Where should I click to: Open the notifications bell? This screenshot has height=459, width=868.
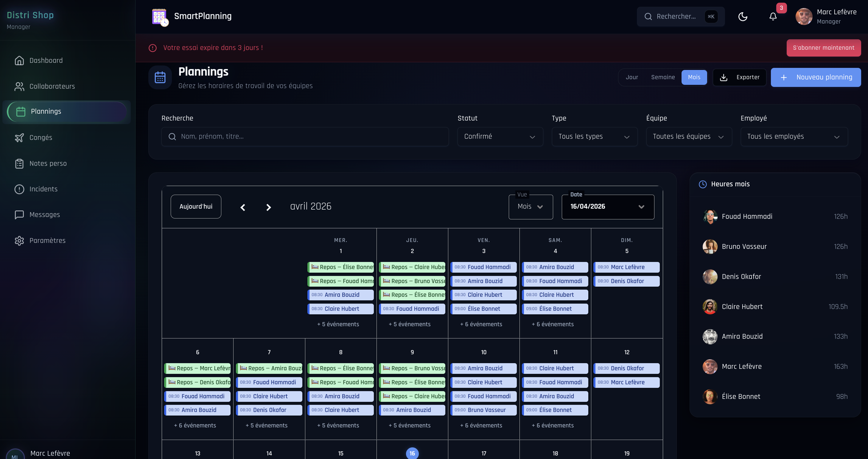pos(773,16)
